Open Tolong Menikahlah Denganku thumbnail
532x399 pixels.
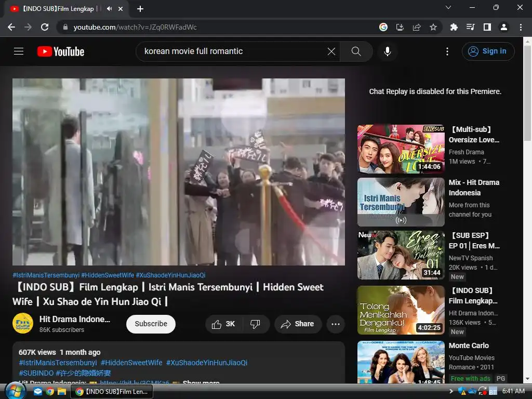click(401, 310)
